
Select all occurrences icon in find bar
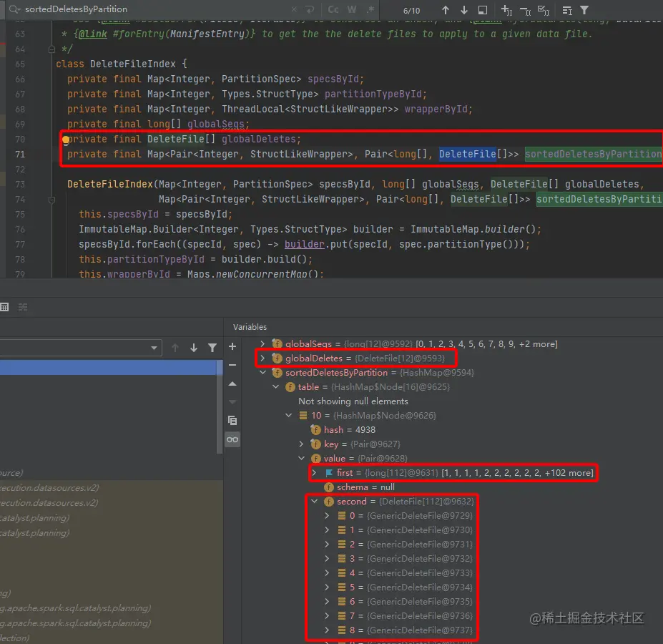(544, 10)
